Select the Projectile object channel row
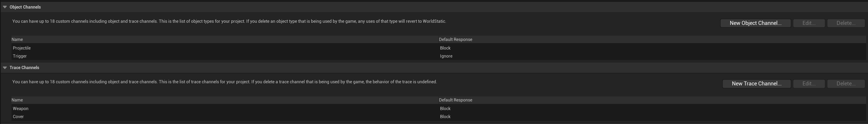 pos(21,48)
